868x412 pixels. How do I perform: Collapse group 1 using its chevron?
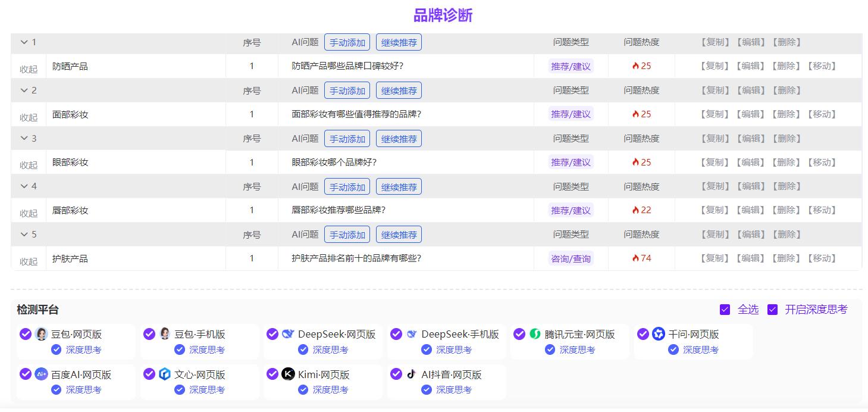click(24, 42)
